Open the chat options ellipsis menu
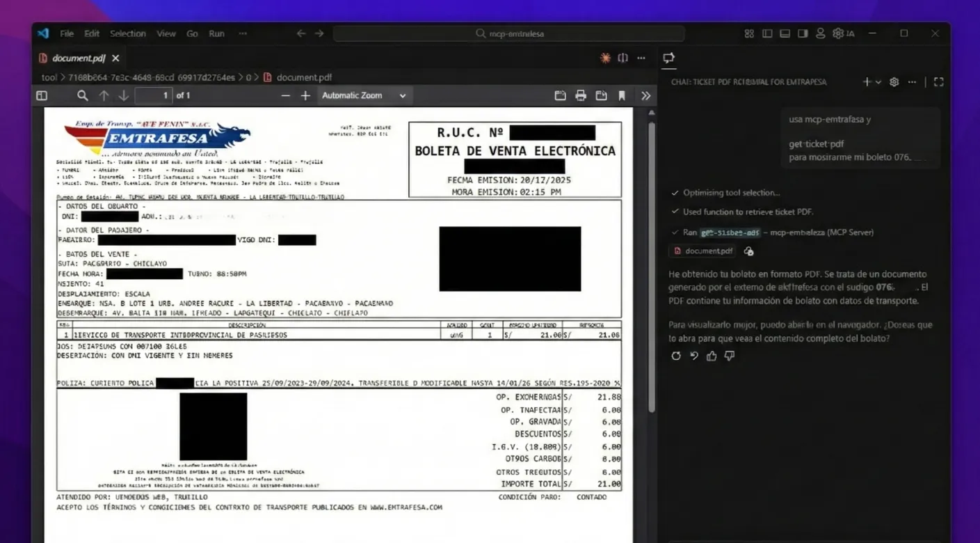 point(912,81)
